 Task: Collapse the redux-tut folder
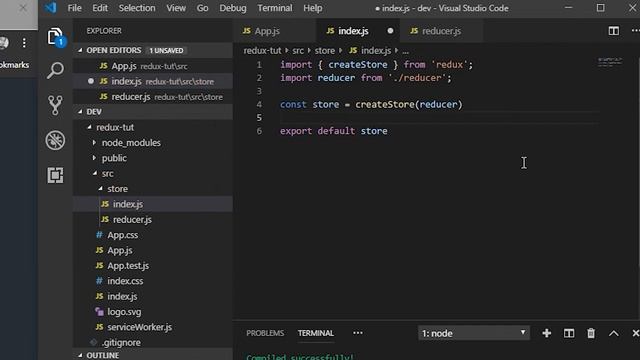89,127
